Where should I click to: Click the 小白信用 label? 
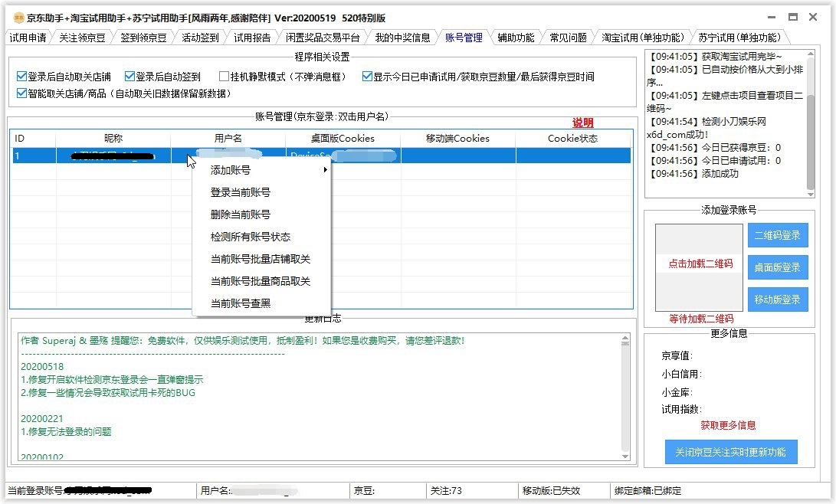(682, 374)
